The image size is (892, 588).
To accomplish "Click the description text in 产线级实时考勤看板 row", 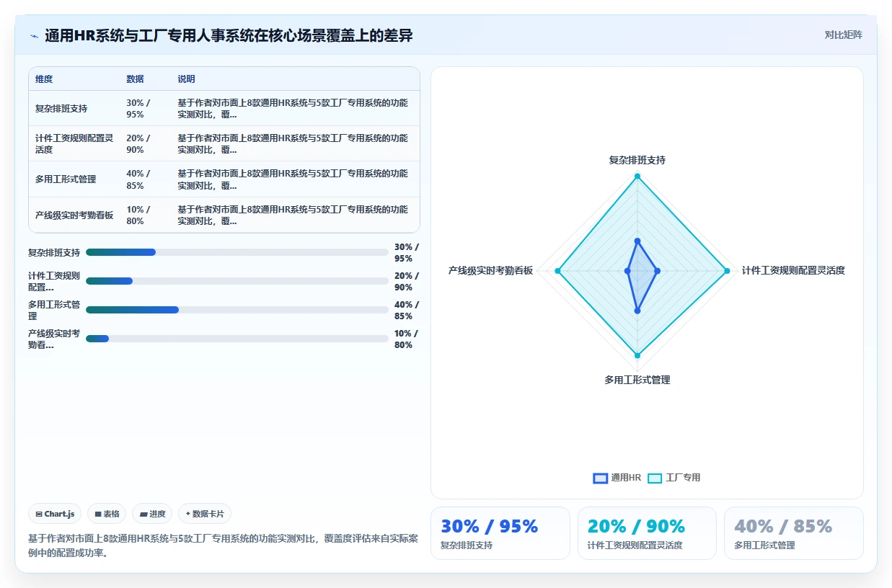I will click(x=293, y=215).
